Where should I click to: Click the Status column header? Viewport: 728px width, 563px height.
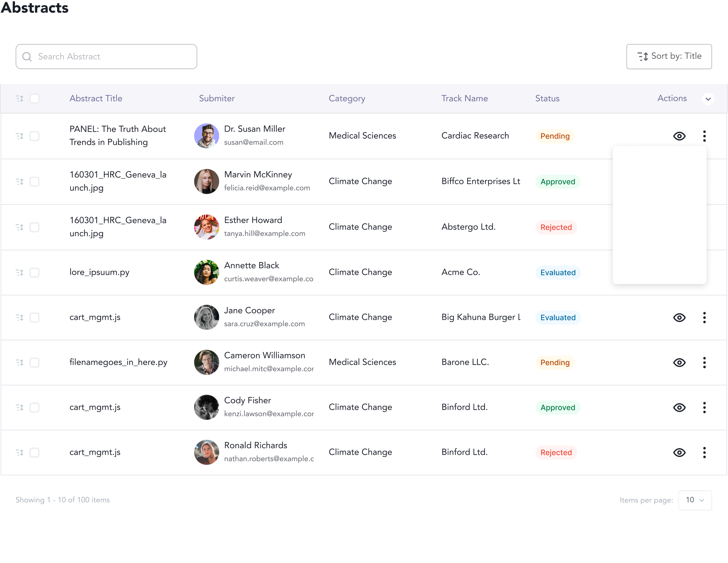(547, 98)
